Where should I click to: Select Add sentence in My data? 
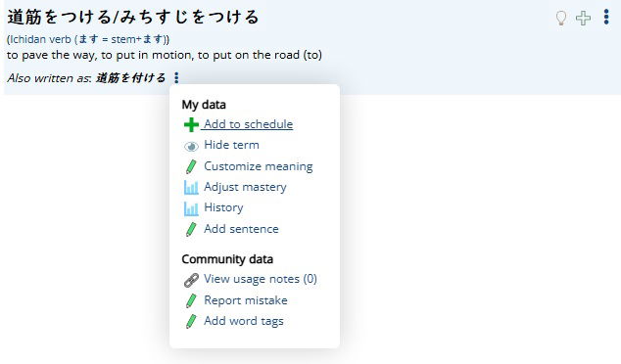241,229
